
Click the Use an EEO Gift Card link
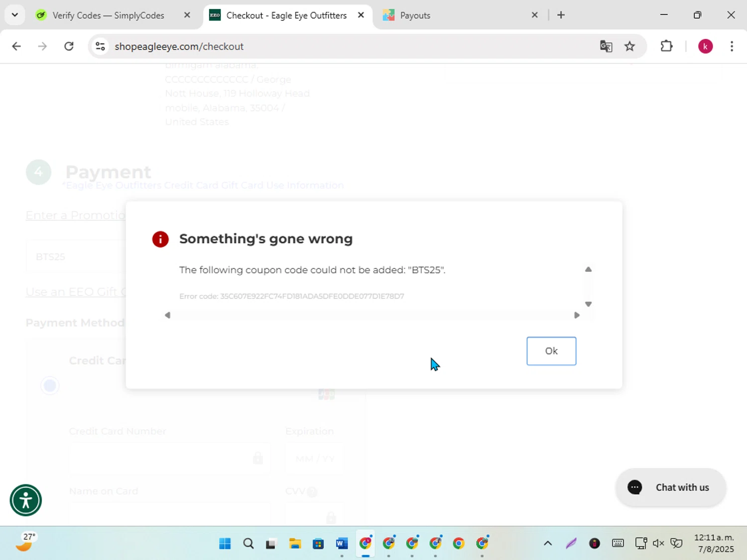(x=76, y=292)
